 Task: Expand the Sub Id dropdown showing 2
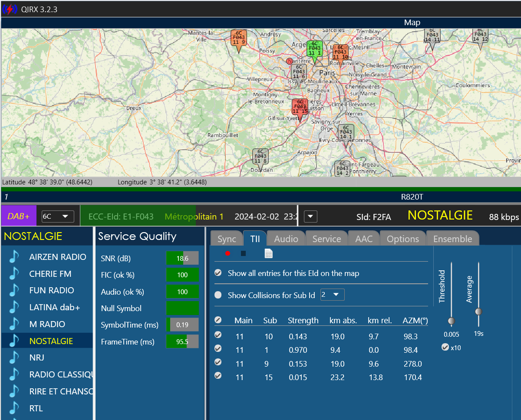332,295
